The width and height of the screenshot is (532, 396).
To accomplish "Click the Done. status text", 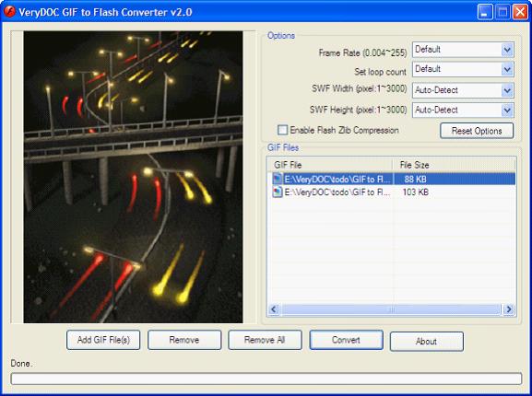I will pos(21,364).
